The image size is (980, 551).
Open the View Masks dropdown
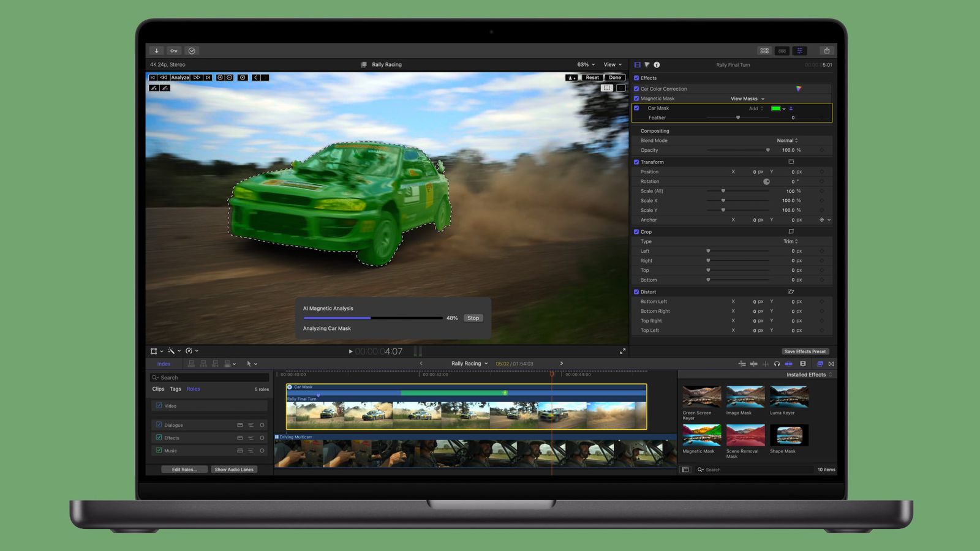pyautogui.click(x=747, y=98)
